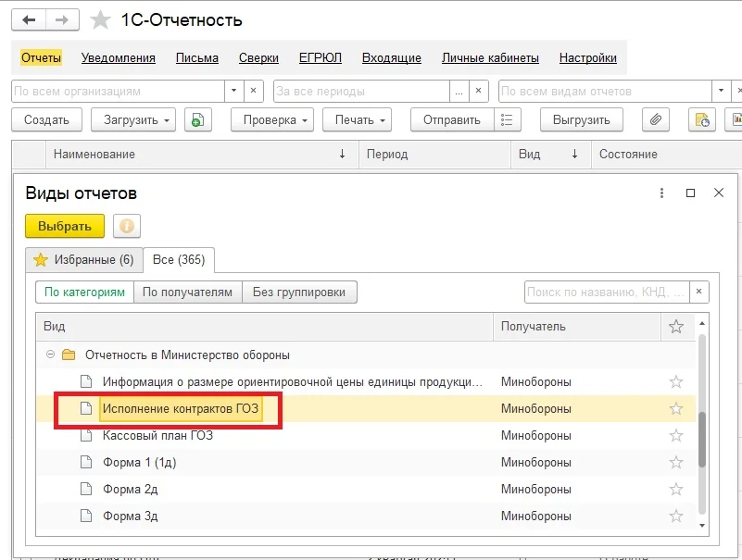
Task: Open the send options list icon beside Отправить
Action: coord(507,120)
